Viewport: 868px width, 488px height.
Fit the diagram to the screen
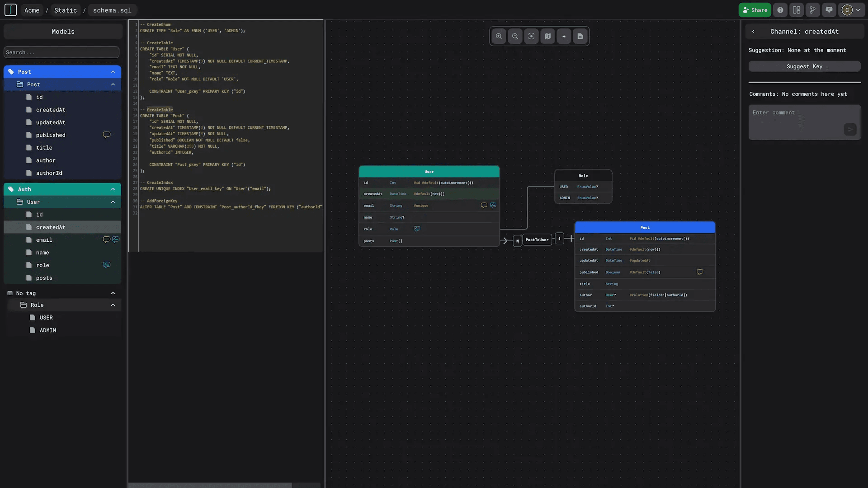[x=531, y=36]
